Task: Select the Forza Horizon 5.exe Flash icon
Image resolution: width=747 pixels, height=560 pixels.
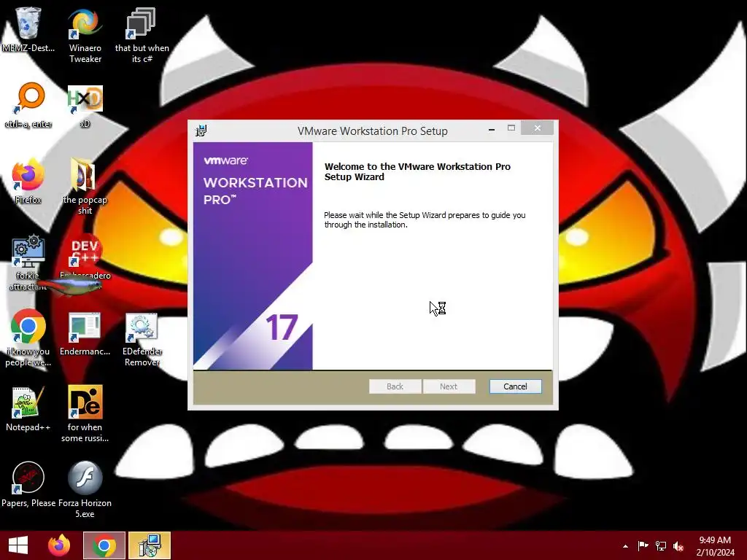Action: 85,478
